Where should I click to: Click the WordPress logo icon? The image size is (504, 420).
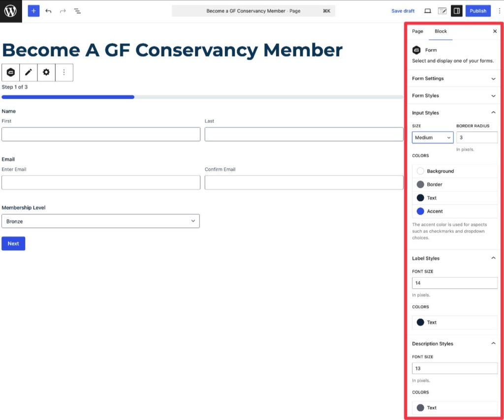tap(11, 11)
